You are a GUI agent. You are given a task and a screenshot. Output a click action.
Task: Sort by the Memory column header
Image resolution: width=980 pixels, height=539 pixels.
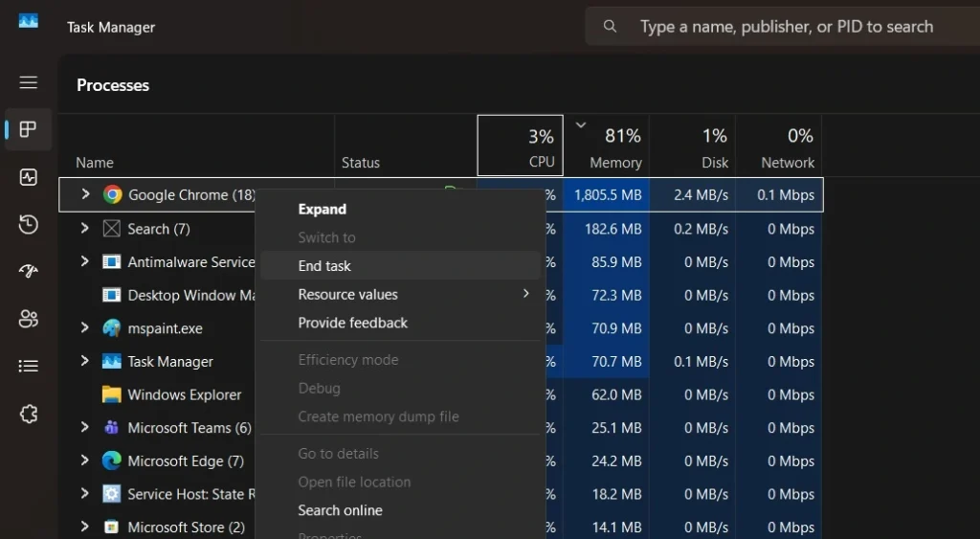click(606, 146)
